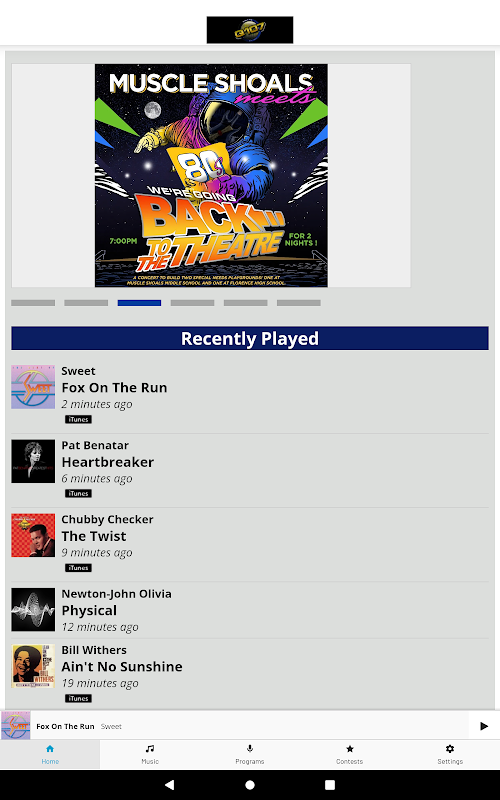Viewport: 500px width, 800px height.
Task: Tap iTunes badge under Heartbreaker
Action: (78, 493)
